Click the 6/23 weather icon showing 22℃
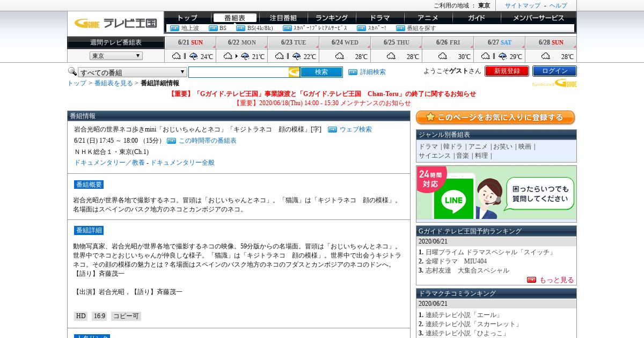The height and width of the screenshot is (338, 644). [288, 56]
